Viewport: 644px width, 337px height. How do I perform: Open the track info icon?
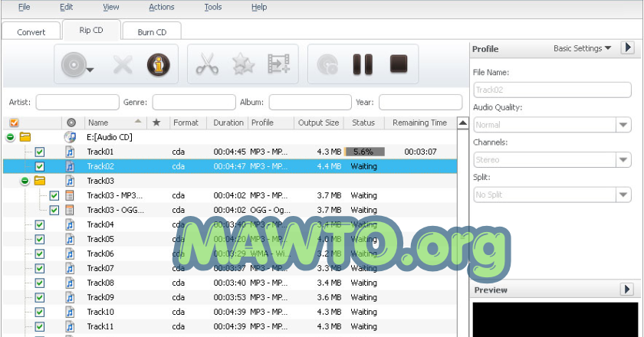[159, 64]
